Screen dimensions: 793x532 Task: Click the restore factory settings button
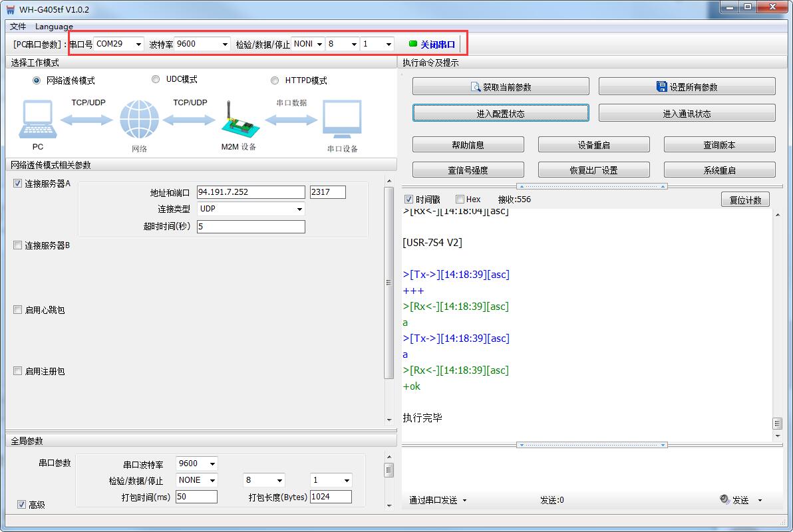[593, 170]
